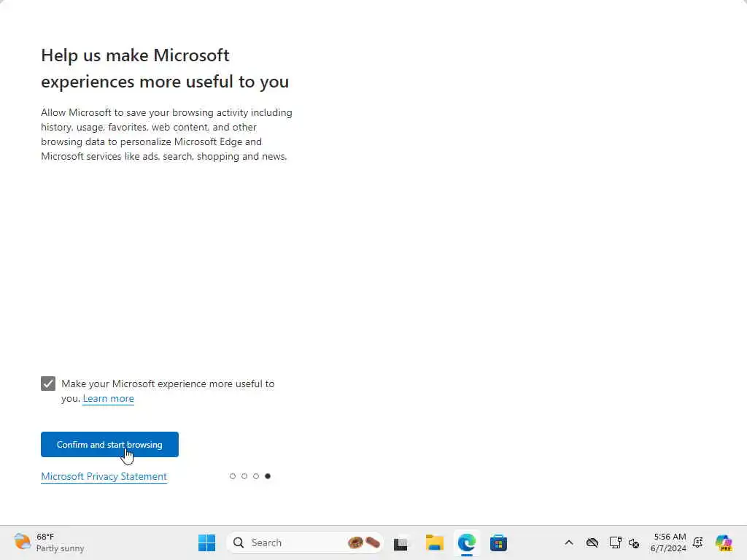The width and height of the screenshot is (747, 560).
Task: Open Microsoft Privacy Statement link
Action: click(x=104, y=476)
